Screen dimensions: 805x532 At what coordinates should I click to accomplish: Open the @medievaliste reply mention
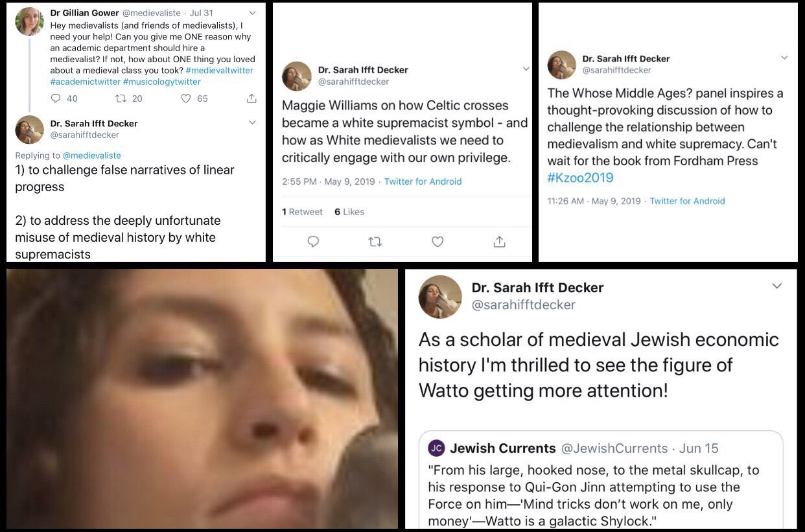91,156
